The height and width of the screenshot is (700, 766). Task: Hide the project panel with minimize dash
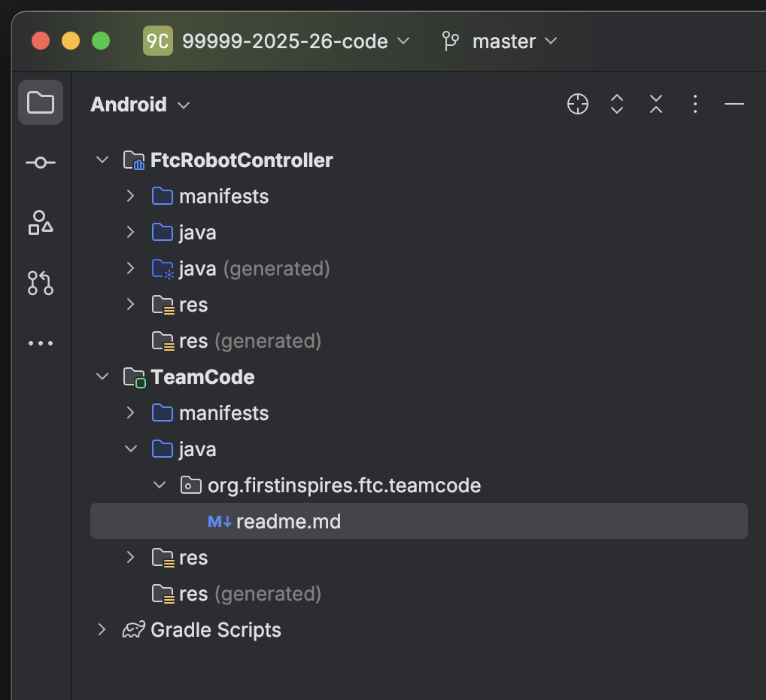point(734,104)
